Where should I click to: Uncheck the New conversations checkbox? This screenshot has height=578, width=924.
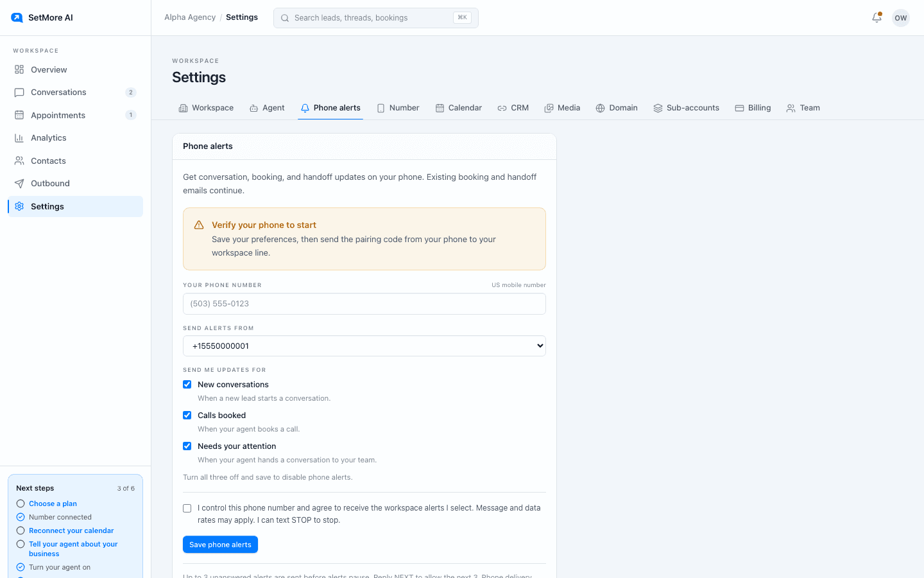187,385
